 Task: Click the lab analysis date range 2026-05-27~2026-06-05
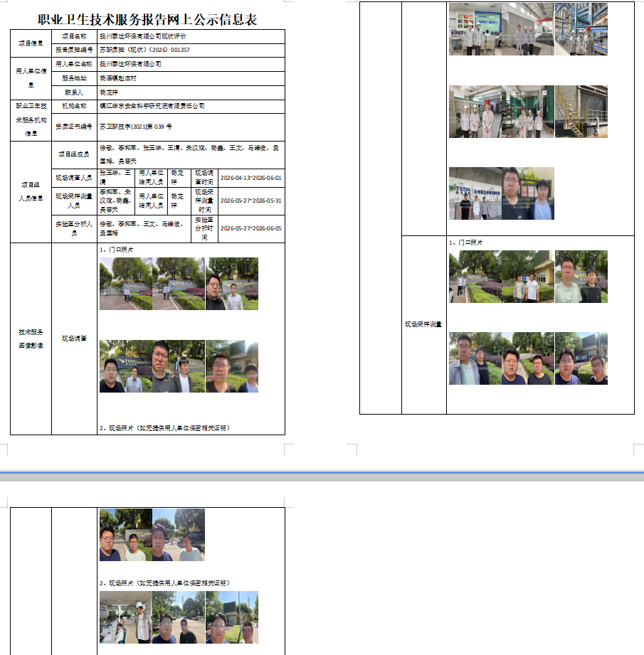250,228
